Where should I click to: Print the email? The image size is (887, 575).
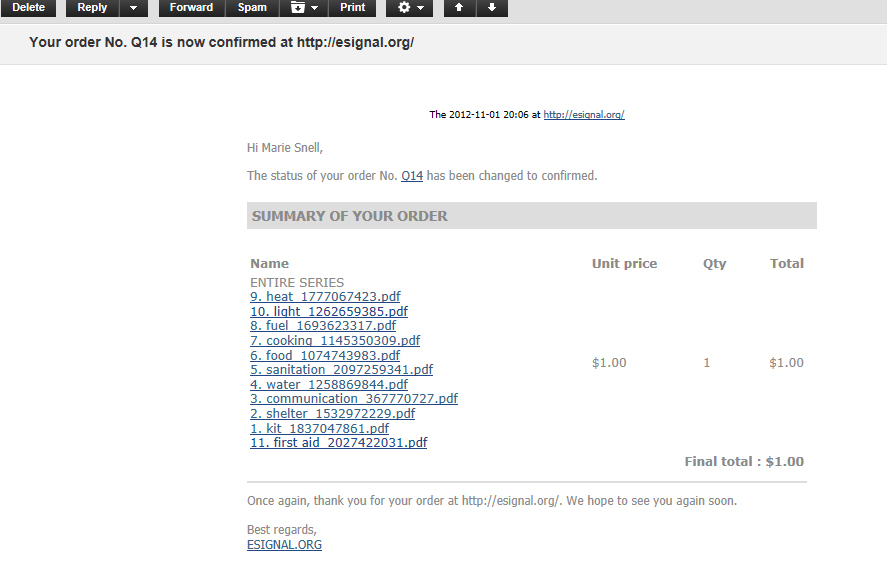[x=352, y=8]
